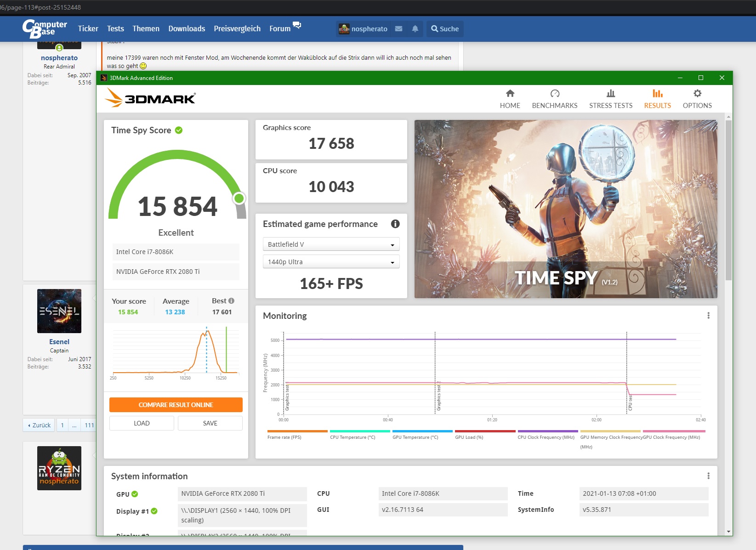Viewport: 756px width, 550px height.
Task: Go to forum page 1
Action: [63, 425]
